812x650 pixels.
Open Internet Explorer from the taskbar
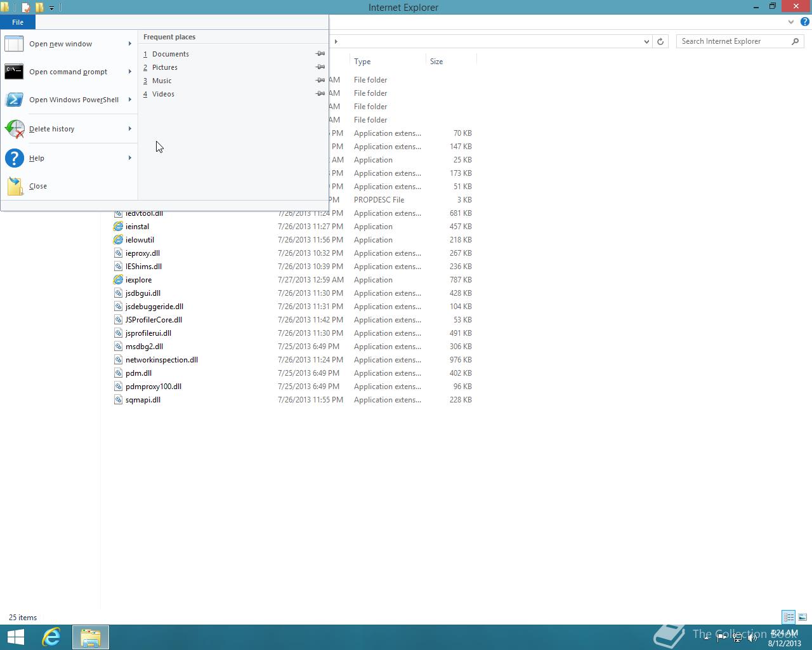click(51, 637)
